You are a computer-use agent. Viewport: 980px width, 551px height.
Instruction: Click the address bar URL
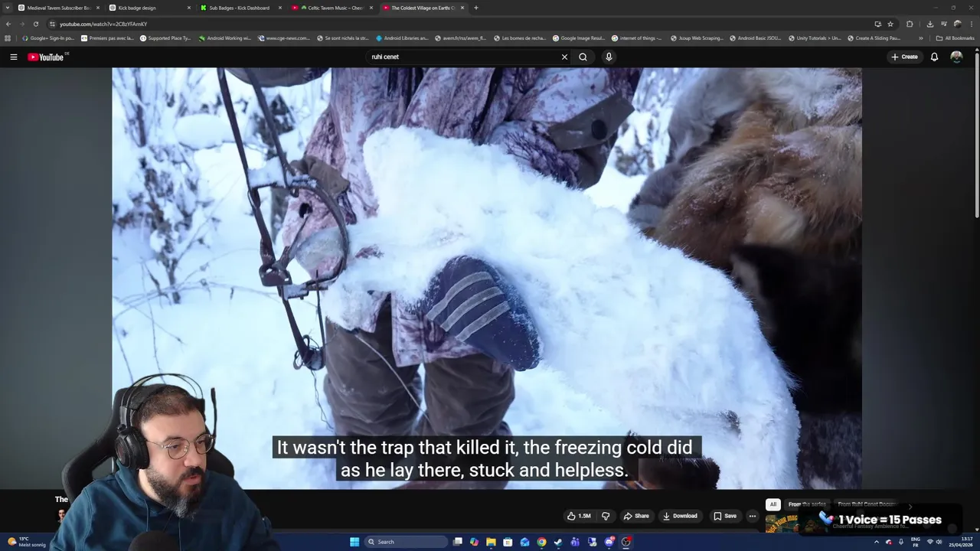103,24
